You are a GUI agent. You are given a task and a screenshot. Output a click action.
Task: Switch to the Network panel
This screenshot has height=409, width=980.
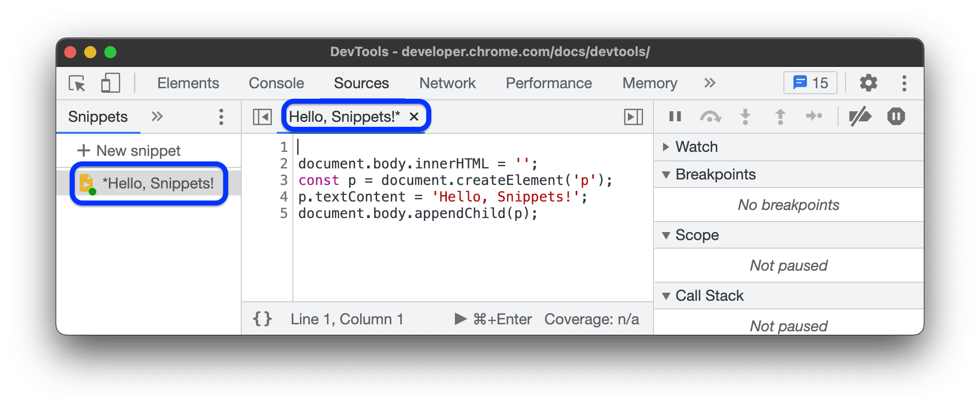(447, 83)
